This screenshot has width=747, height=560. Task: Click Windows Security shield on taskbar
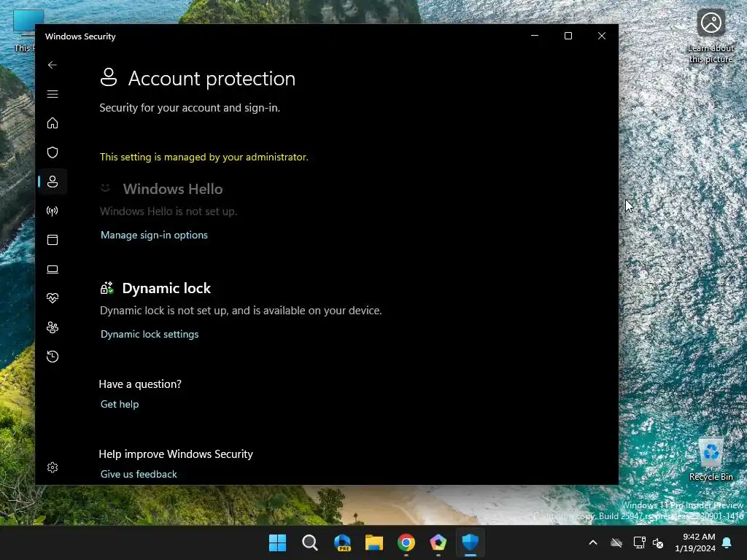click(x=471, y=542)
